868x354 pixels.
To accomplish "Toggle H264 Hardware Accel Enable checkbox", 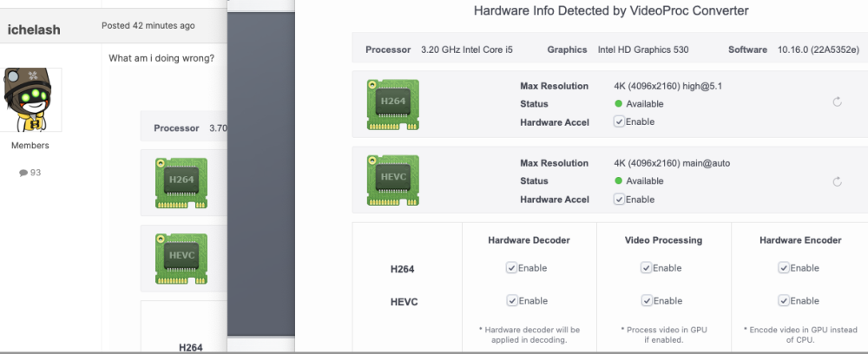I will pos(619,121).
